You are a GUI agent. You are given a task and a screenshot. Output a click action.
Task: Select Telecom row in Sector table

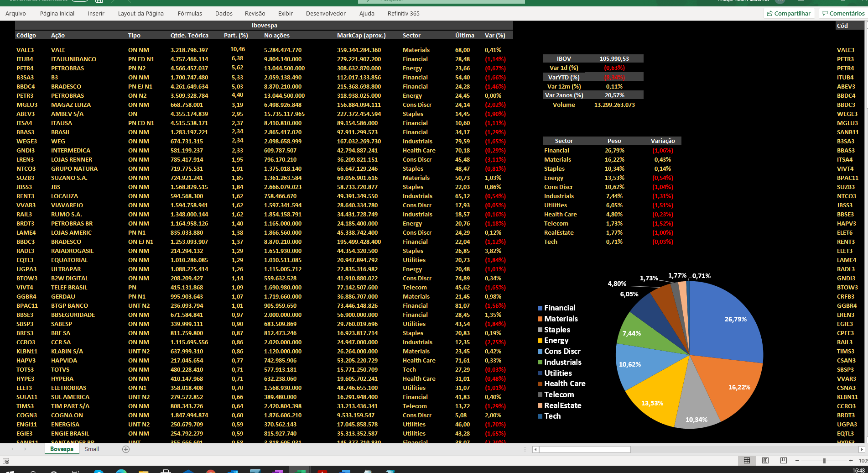[612, 223]
